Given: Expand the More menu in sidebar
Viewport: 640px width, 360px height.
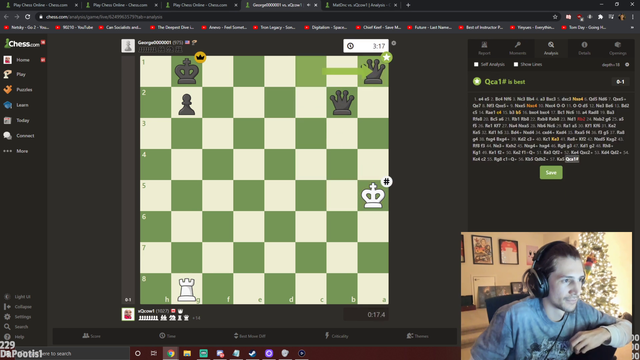Looking at the screenshot, I should pyautogui.click(x=22, y=151).
